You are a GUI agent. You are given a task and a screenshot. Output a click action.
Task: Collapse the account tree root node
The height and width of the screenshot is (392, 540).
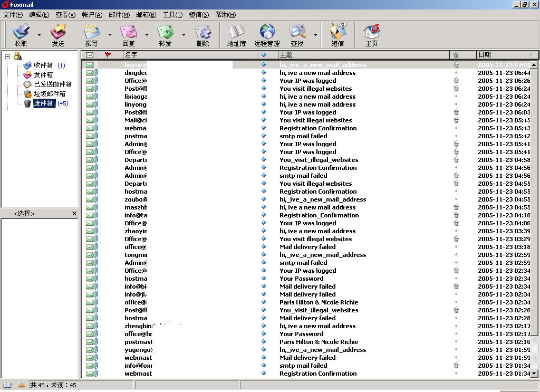click(x=8, y=56)
